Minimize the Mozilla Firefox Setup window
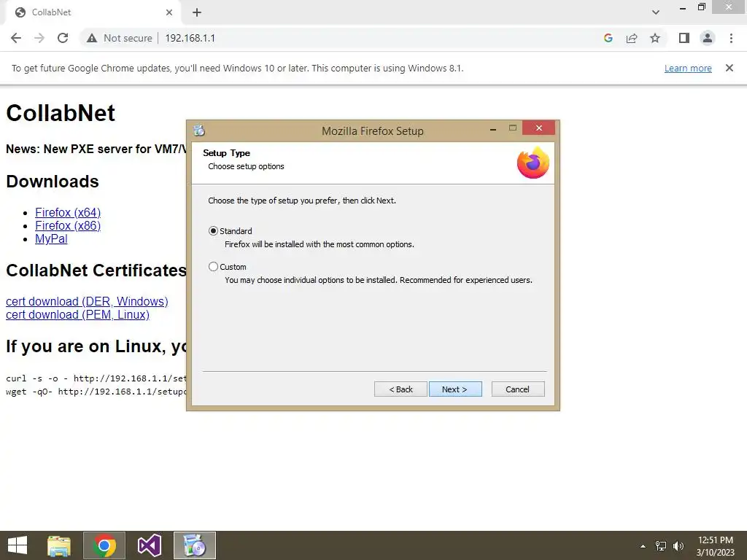This screenshot has height=560, width=747. (493, 128)
